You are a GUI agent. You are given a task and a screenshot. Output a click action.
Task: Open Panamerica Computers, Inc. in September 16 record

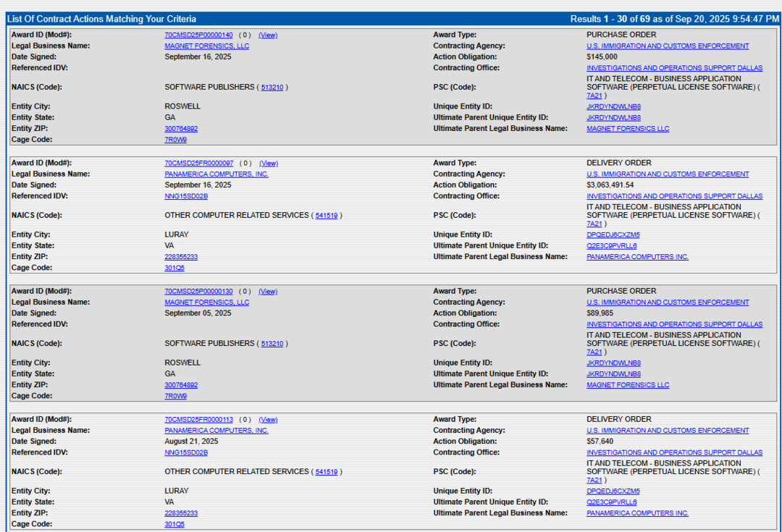point(216,174)
